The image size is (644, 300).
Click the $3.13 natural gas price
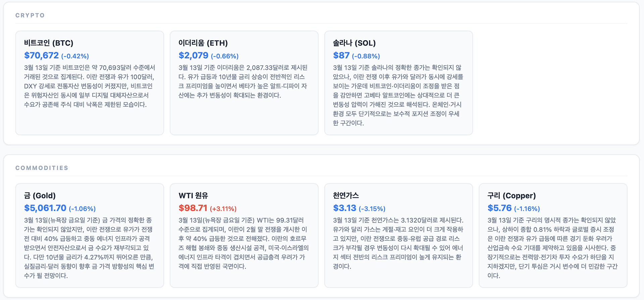344,208
